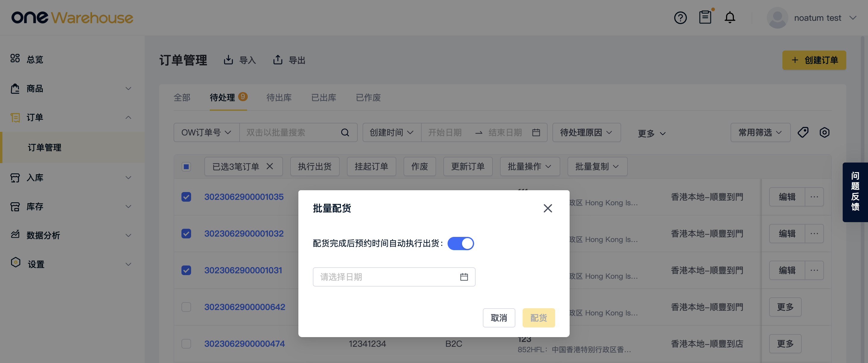This screenshot has width=868, height=363.
Task: Expand the 商品 sidebar section chevron
Action: click(128, 88)
